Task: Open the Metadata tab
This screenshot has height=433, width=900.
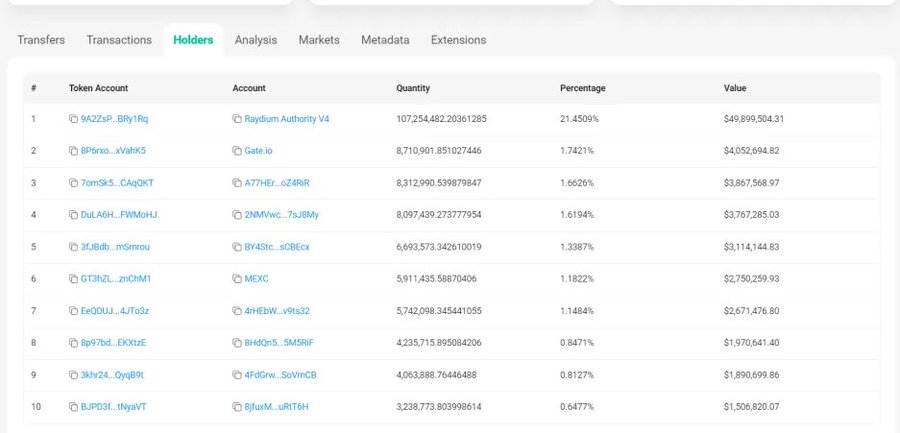Action: pos(385,40)
